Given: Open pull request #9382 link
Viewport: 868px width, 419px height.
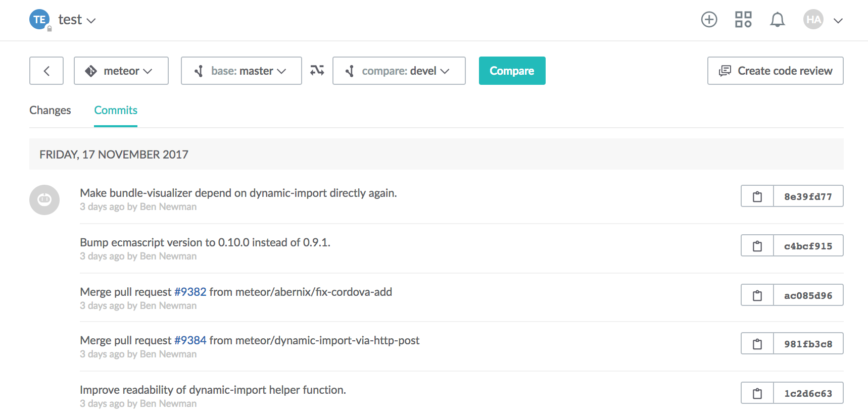Looking at the screenshot, I should point(190,292).
